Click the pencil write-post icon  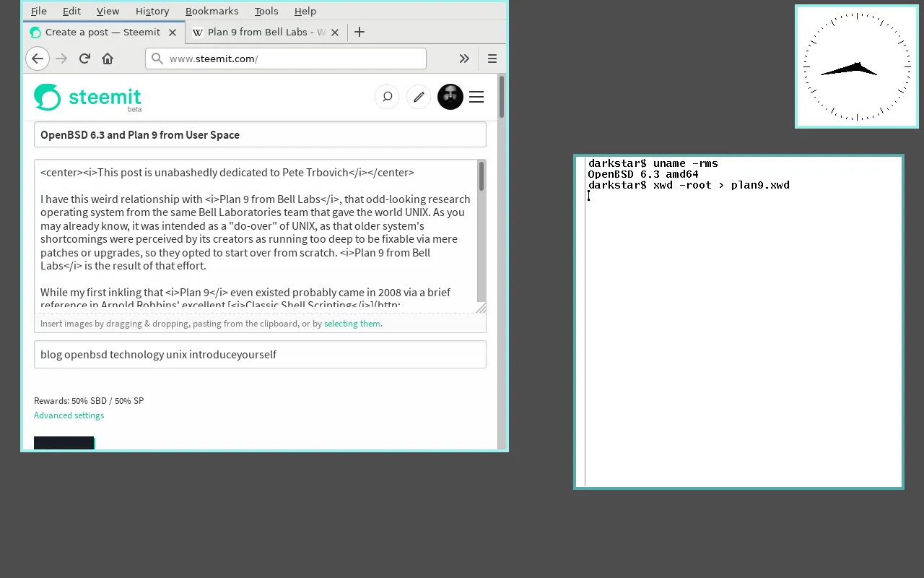(x=419, y=97)
